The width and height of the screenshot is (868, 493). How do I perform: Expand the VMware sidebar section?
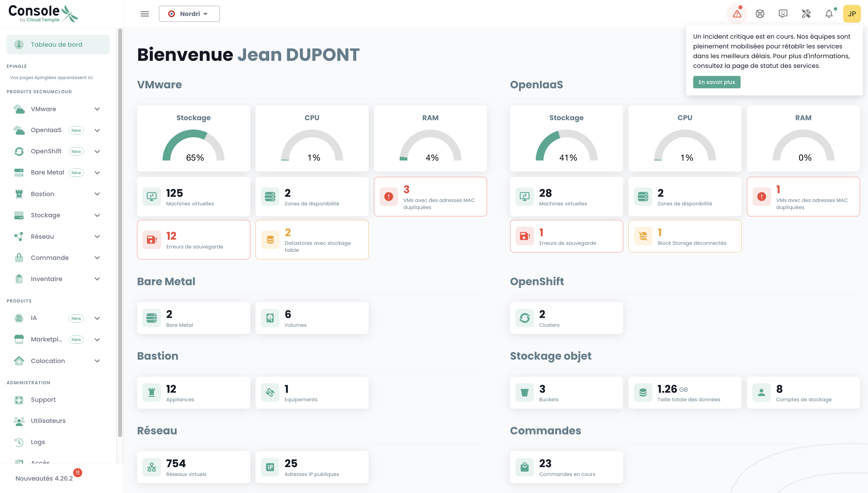click(x=97, y=109)
